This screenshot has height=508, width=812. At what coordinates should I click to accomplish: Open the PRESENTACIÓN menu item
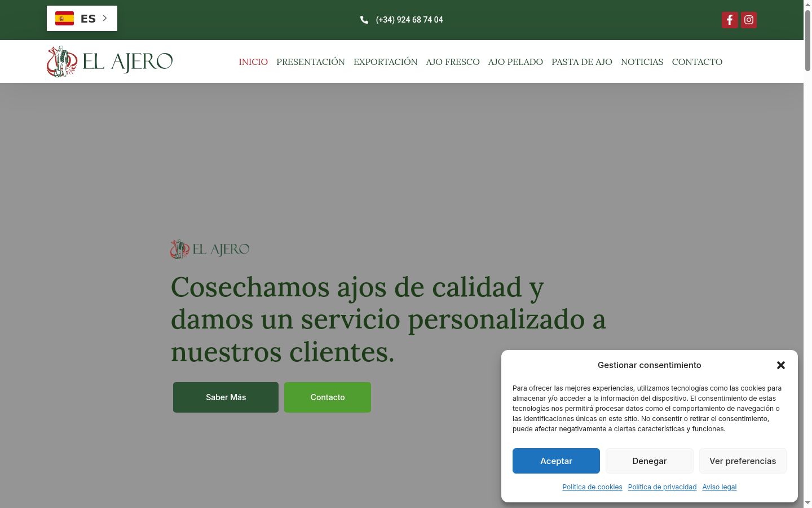(311, 62)
